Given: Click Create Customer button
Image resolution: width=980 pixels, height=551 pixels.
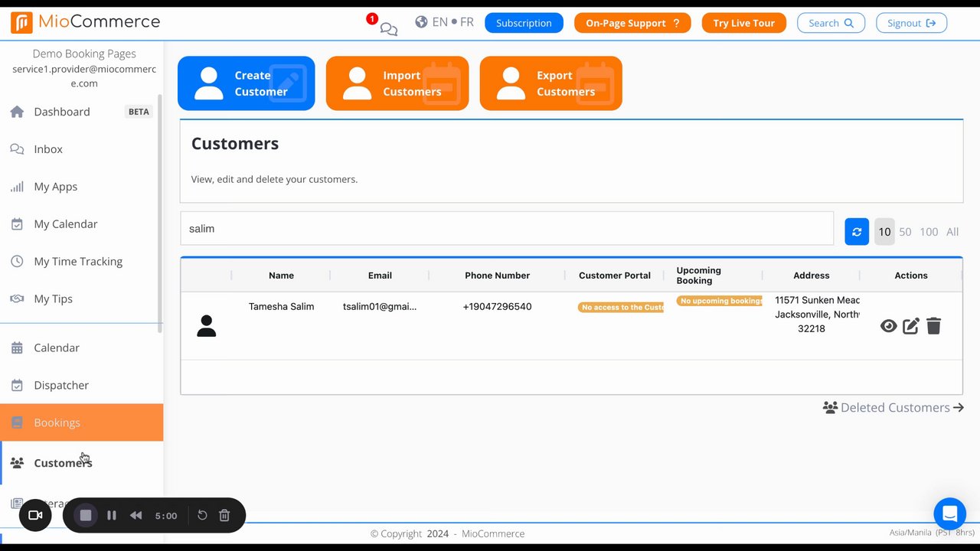Looking at the screenshot, I should tap(246, 83).
